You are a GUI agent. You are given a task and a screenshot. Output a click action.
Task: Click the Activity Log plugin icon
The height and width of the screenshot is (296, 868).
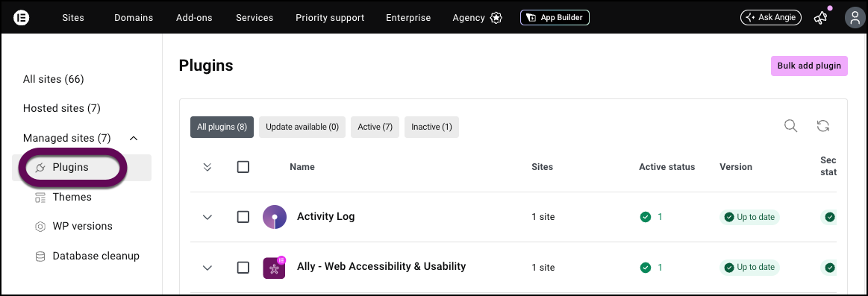[x=274, y=217]
